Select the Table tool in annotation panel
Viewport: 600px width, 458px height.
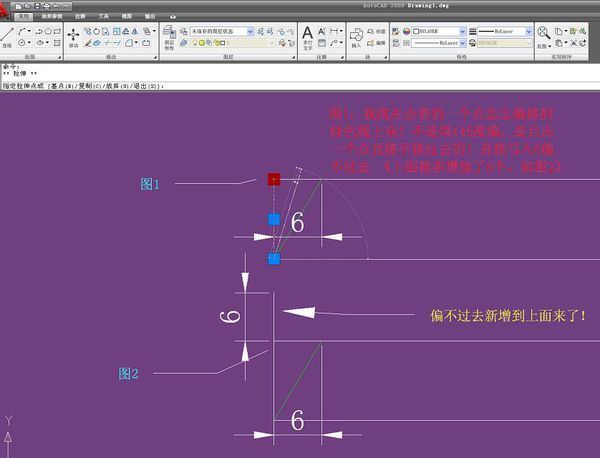click(322, 43)
